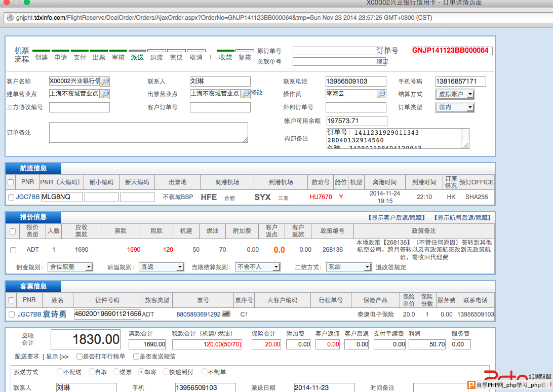Click the 服务费 total field 0.00
553x392 pixels.
461,344
